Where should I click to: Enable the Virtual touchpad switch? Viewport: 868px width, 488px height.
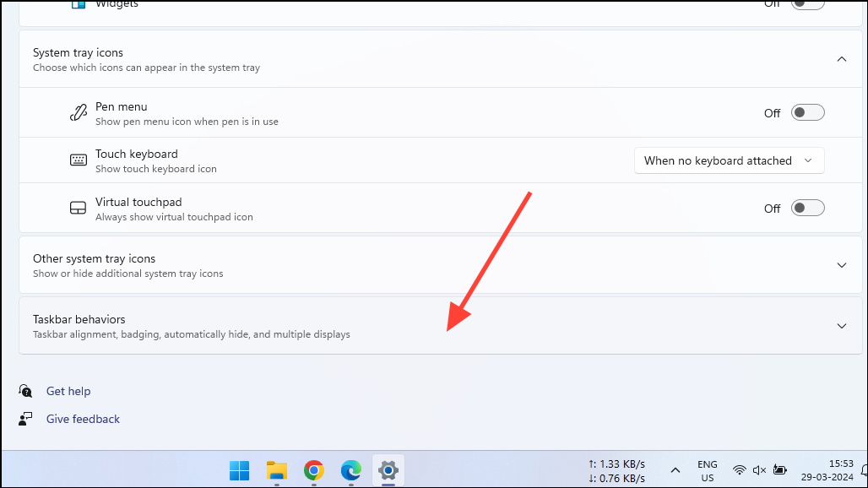point(807,207)
